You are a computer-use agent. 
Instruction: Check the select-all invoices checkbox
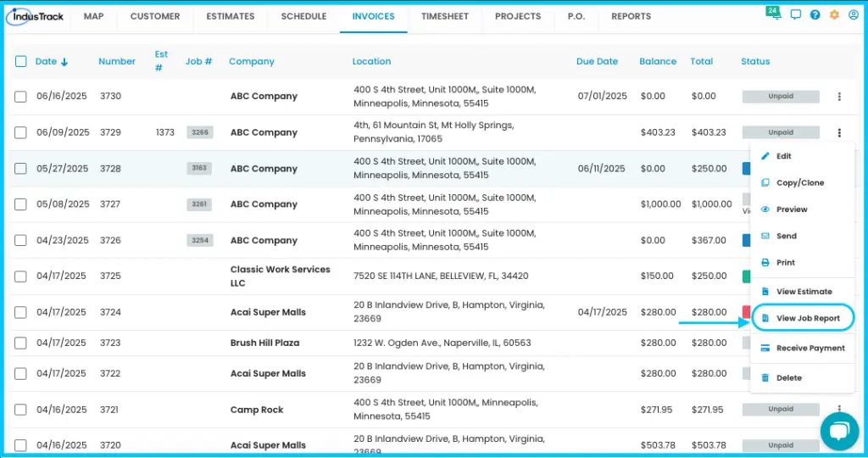[x=21, y=61]
